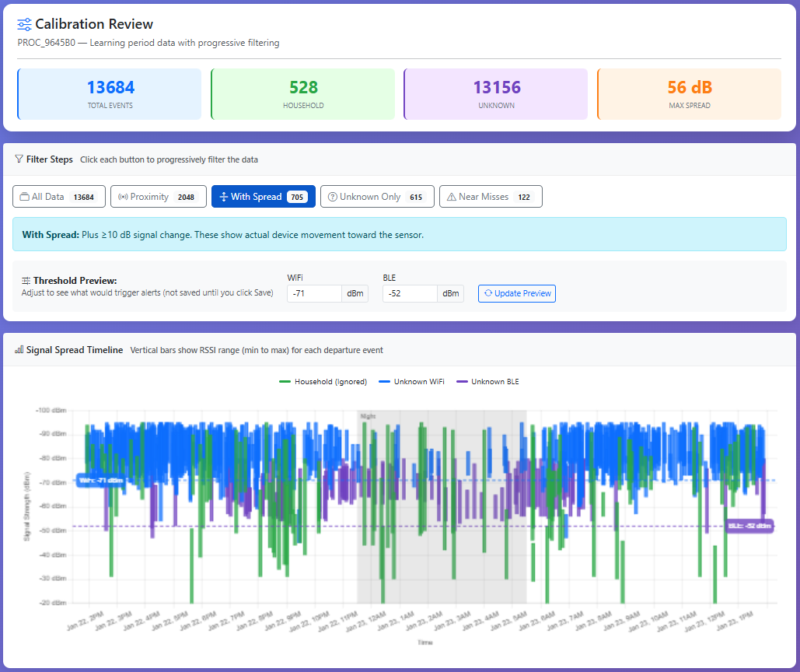Image resolution: width=800 pixels, height=672 pixels.
Task: Toggle Household (Ignored) legend series
Action: [x=323, y=382]
